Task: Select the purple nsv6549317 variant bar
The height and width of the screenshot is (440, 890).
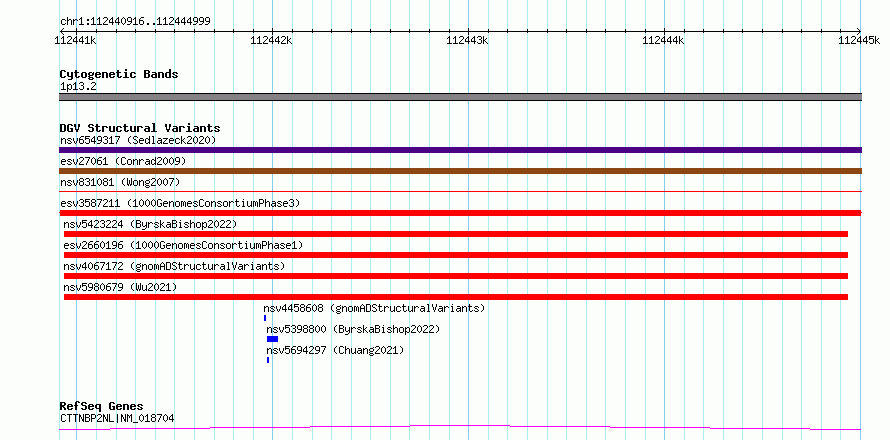Action: pyautogui.click(x=460, y=150)
